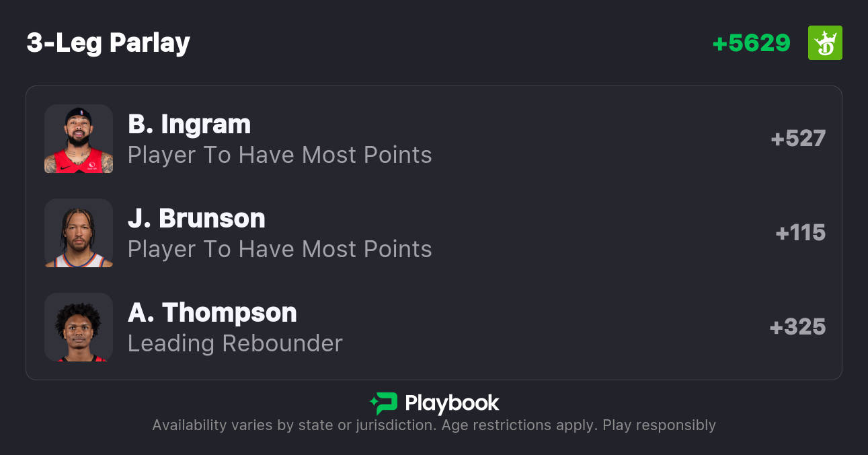The image size is (868, 455).
Task: Click the DraftKings sportsbook logo
Action: pyautogui.click(x=825, y=43)
